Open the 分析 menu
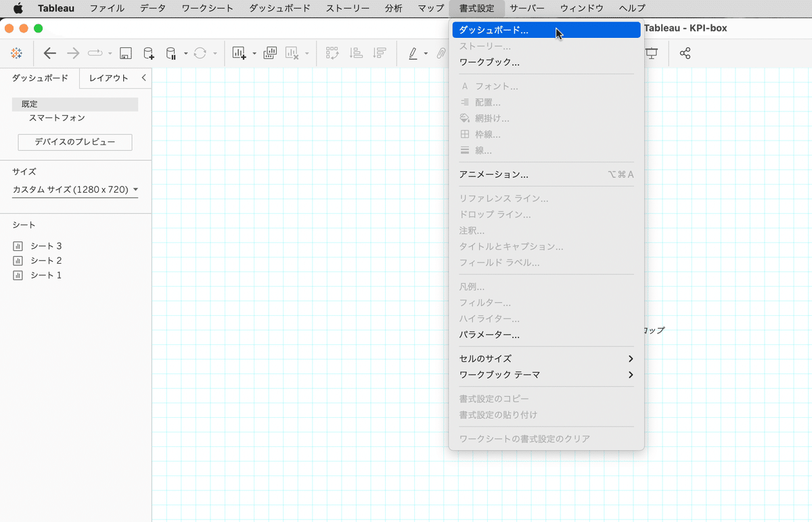Viewport: 812px width, 522px height. coord(393,8)
